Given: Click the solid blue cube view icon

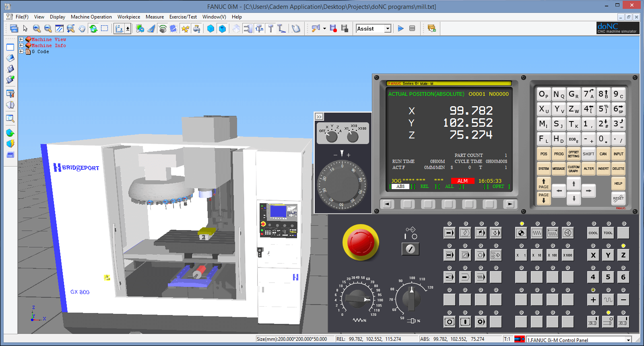Looking at the screenshot, I should point(211,29).
